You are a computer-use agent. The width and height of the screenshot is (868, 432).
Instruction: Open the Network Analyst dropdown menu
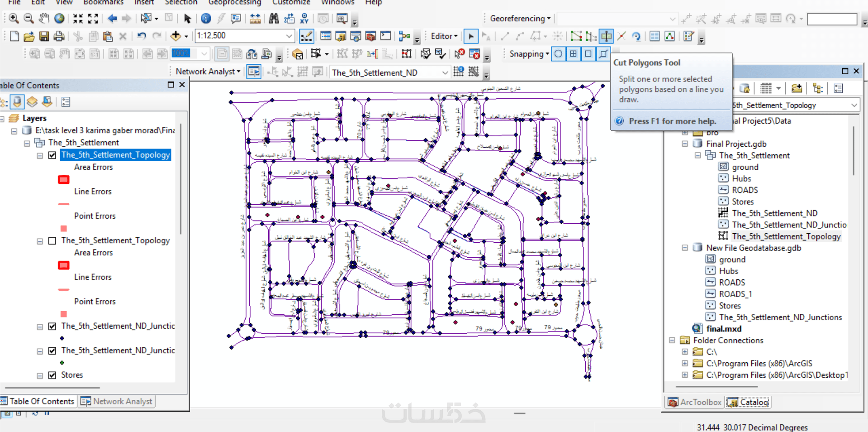[x=208, y=72]
